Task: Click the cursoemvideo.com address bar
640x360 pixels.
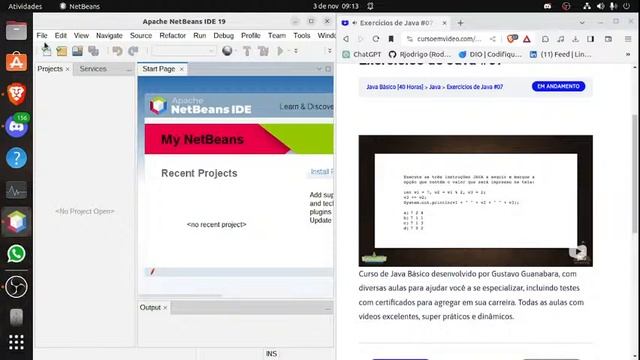Action: click(449, 39)
